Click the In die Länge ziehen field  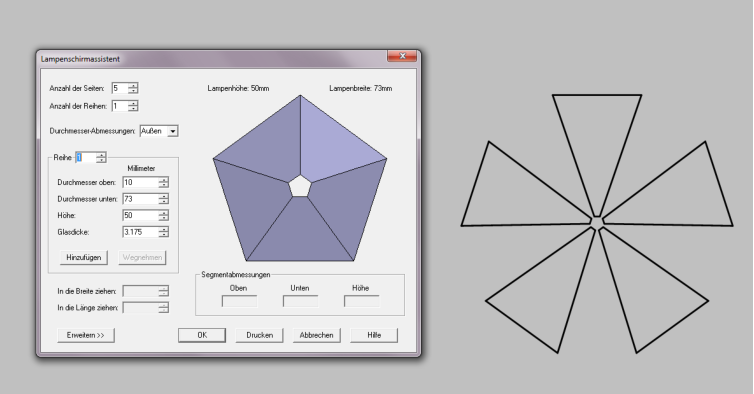click(x=140, y=307)
